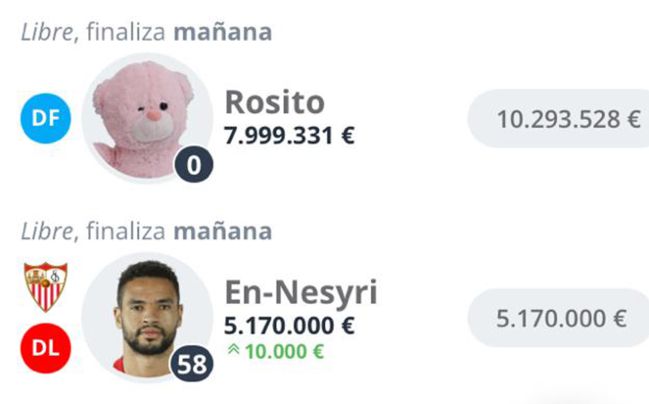The width and height of the screenshot is (649, 404).
Task: Open the Rosito player name
Action: coord(275,103)
